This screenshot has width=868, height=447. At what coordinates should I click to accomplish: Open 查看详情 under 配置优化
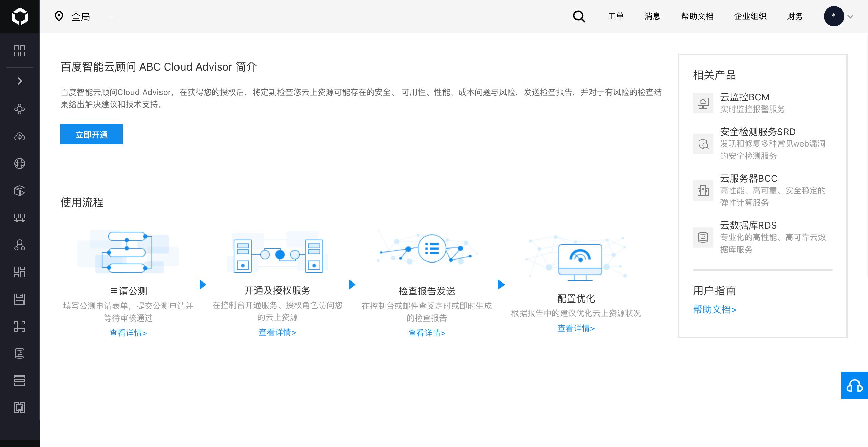(576, 328)
